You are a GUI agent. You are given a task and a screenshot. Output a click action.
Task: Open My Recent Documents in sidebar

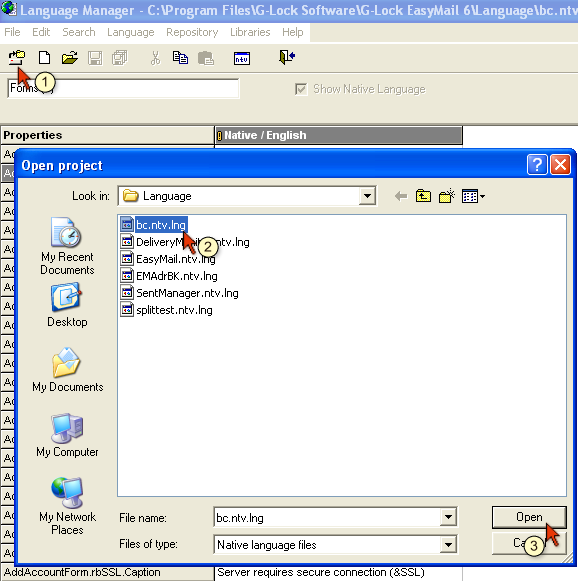click(x=67, y=246)
